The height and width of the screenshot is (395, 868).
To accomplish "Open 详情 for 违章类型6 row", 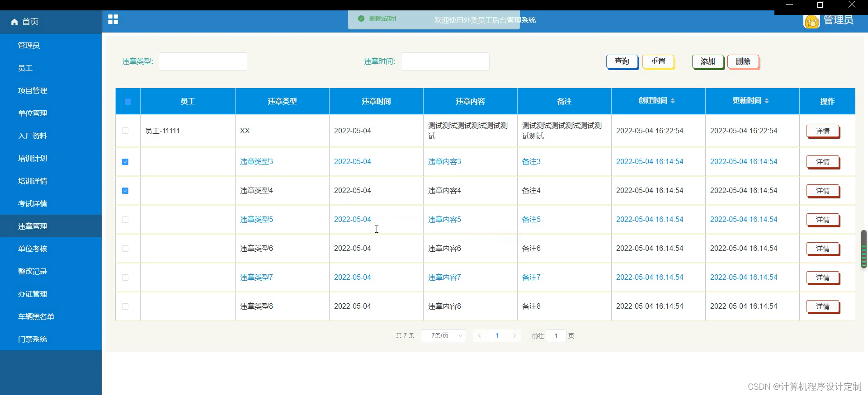I will (823, 249).
